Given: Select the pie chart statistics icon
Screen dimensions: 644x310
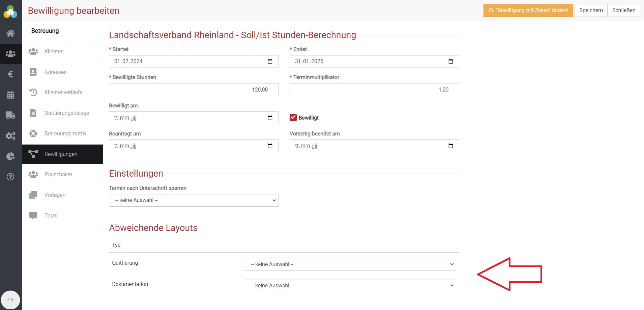Looking at the screenshot, I should (x=10, y=156).
